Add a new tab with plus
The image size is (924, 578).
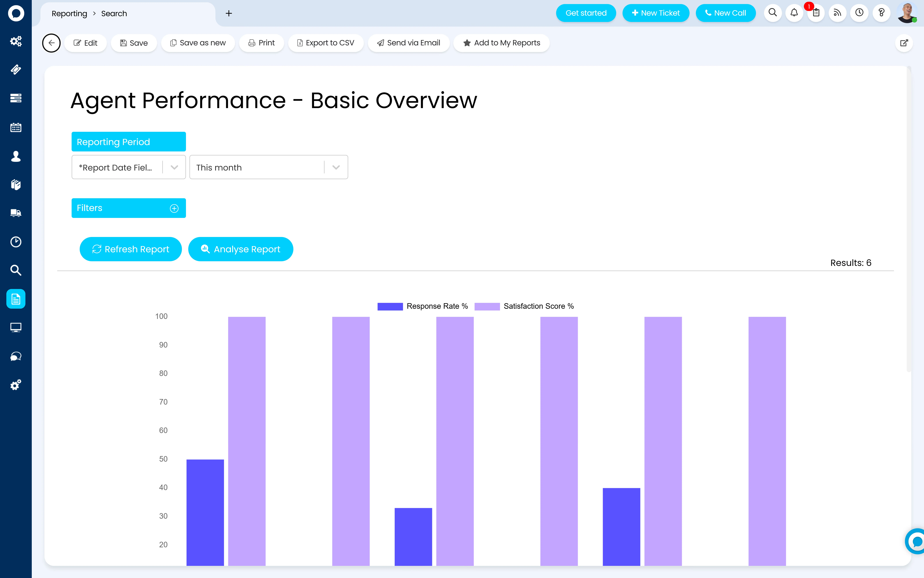[x=229, y=13]
